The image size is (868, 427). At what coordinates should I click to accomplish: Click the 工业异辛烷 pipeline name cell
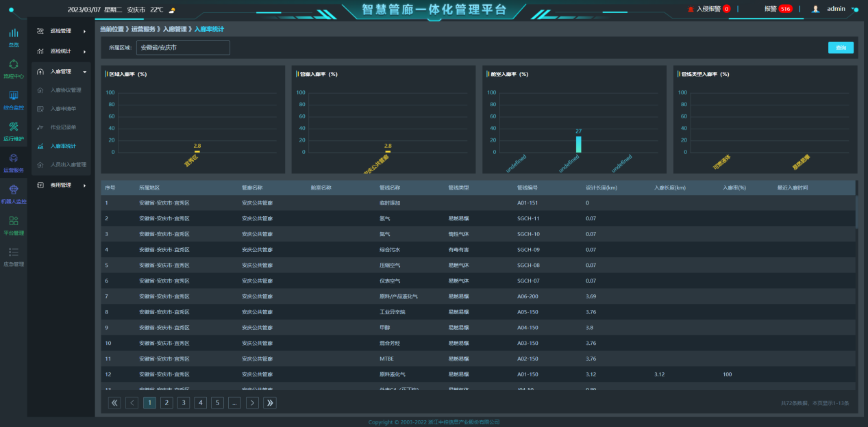(x=393, y=312)
